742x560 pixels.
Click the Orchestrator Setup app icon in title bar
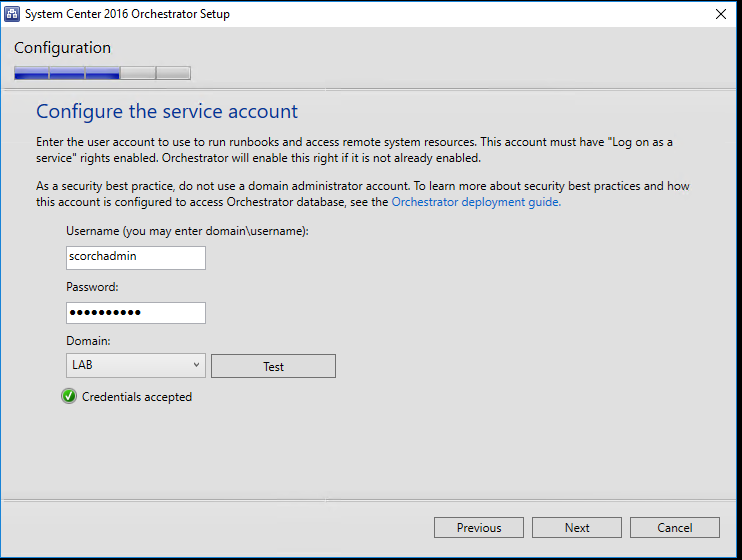12,14
